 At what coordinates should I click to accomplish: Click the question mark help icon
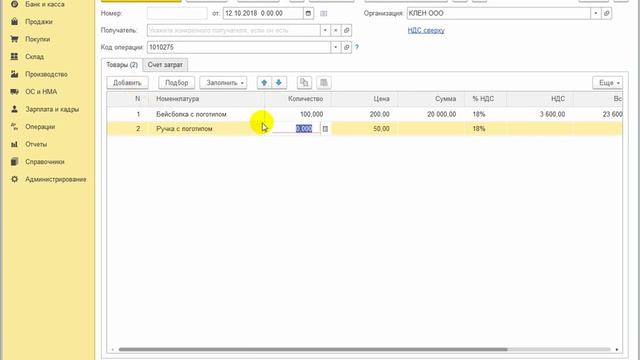tap(357, 47)
